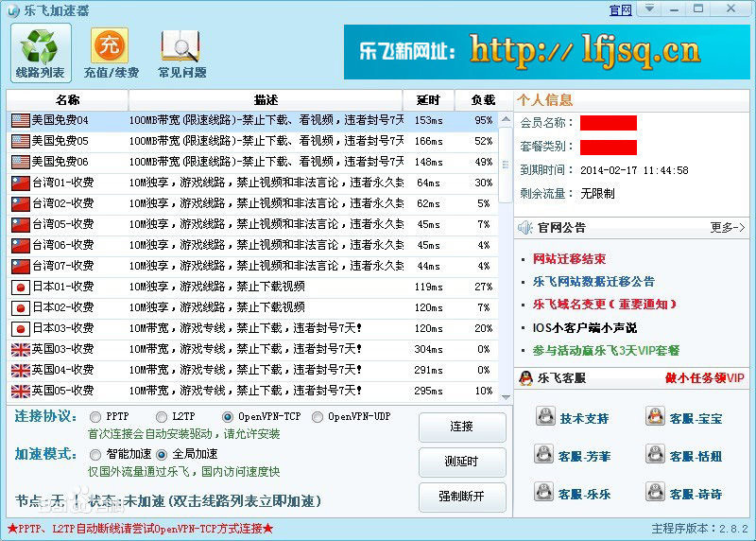Select the OpenVPN-UDP protocol option

[x=318, y=416]
